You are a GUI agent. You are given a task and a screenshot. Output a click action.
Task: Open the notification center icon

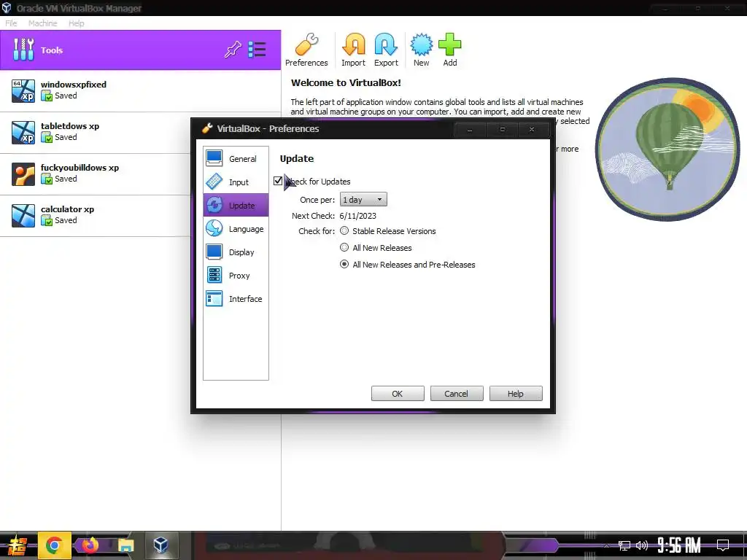723,545
